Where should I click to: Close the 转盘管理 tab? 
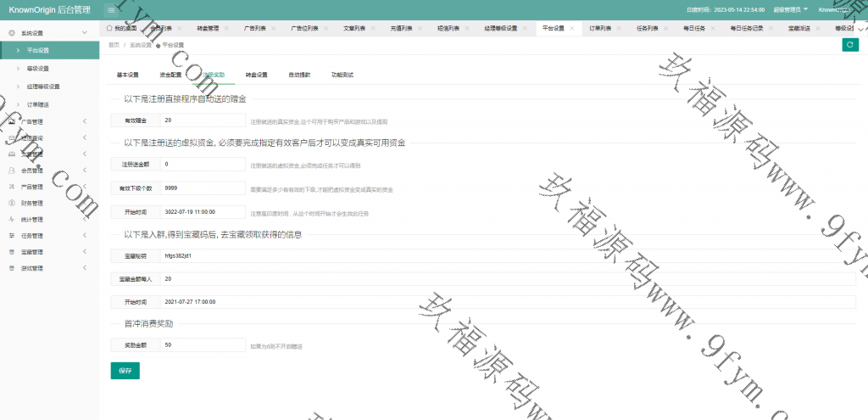tap(227, 28)
